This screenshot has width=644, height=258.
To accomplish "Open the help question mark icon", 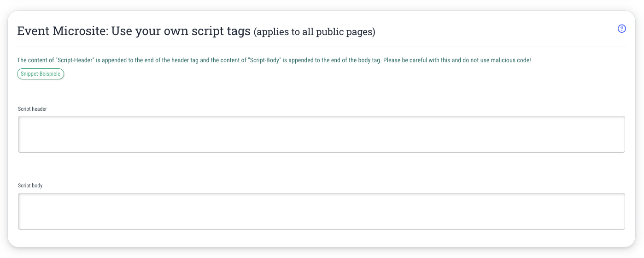I will coord(622,29).
